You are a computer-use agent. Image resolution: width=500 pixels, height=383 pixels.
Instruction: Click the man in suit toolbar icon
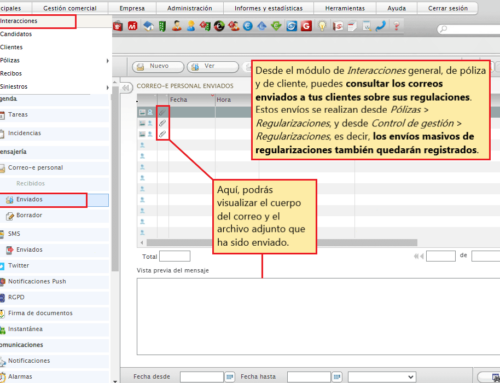point(177,26)
